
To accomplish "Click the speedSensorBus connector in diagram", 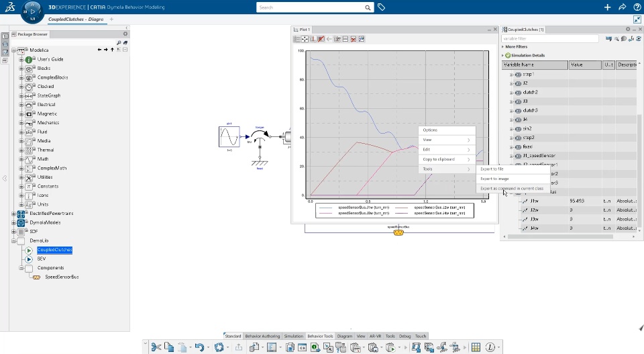I will click(x=398, y=232).
